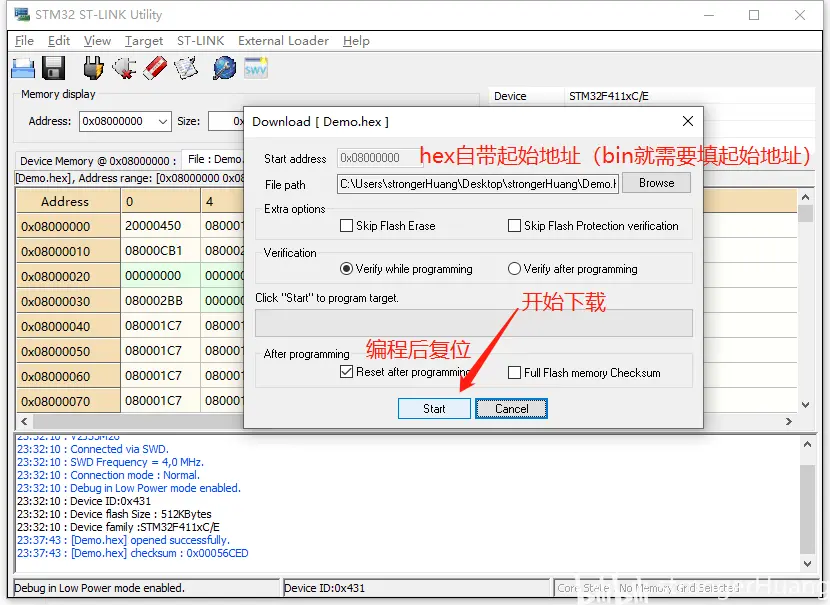Screen dimensions: 830x605
Task: Open the SWV viewer icon
Action: (256, 68)
